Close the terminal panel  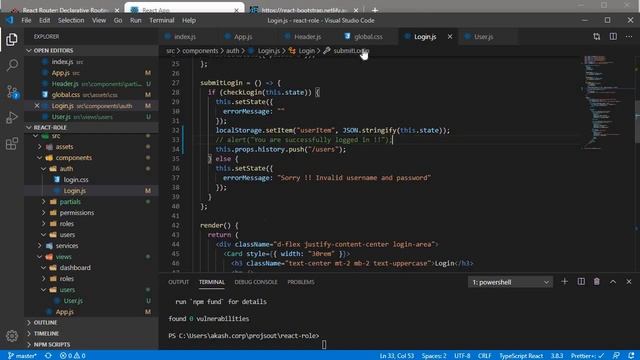(x=629, y=282)
